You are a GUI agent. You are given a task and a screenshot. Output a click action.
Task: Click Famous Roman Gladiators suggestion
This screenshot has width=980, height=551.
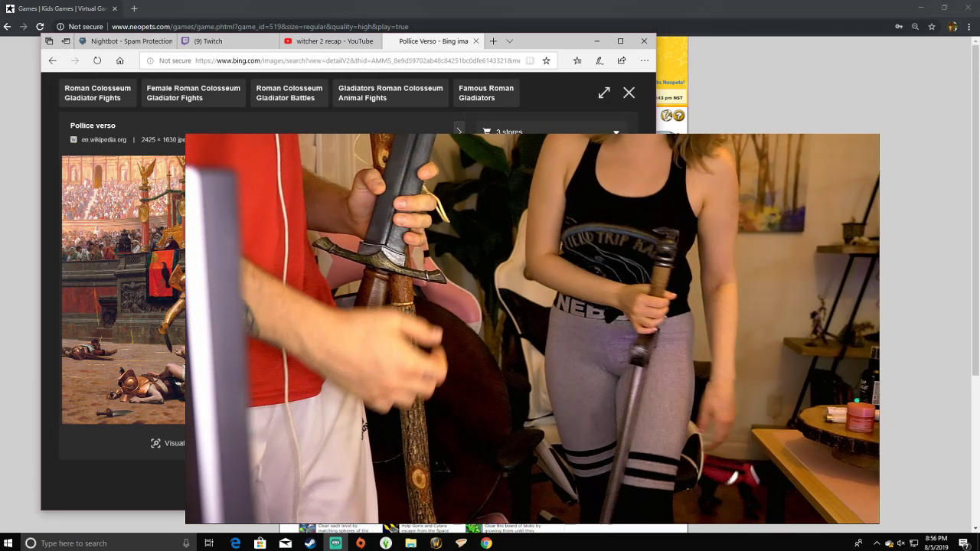(485, 93)
